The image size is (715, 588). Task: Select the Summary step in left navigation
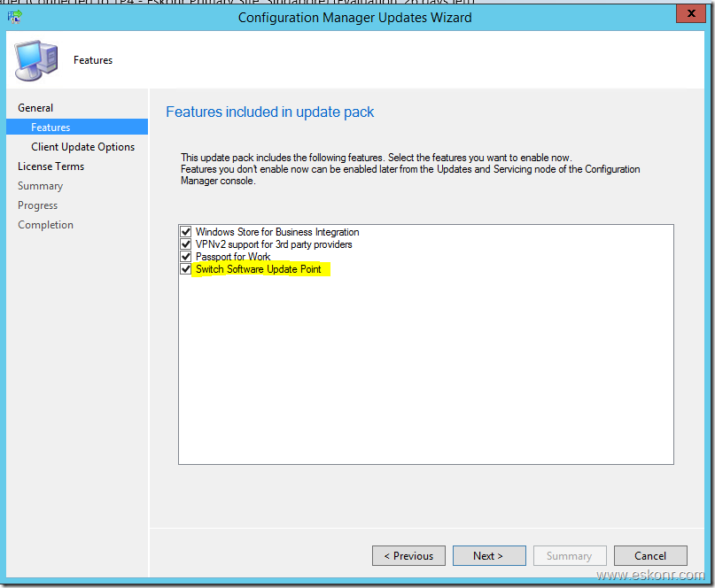40,186
